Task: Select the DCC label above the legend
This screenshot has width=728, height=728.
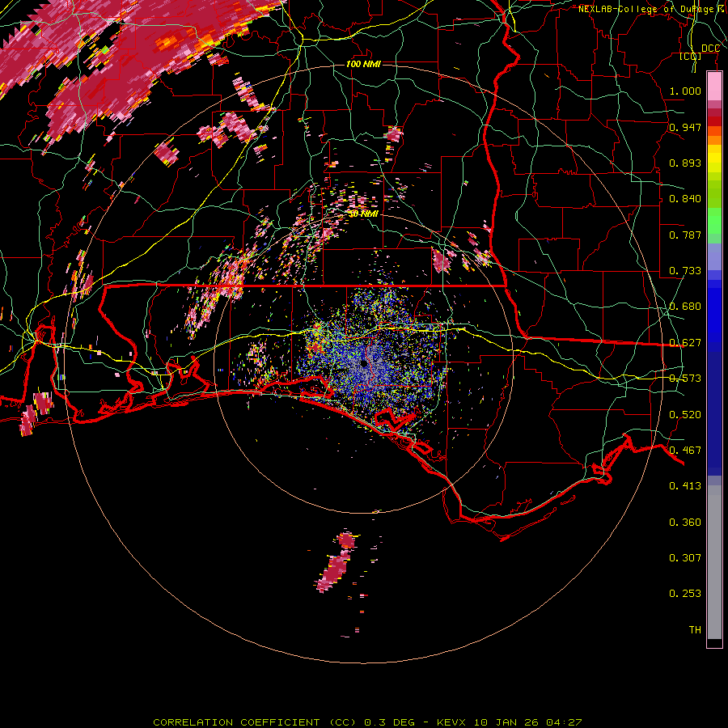Action: click(x=710, y=49)
